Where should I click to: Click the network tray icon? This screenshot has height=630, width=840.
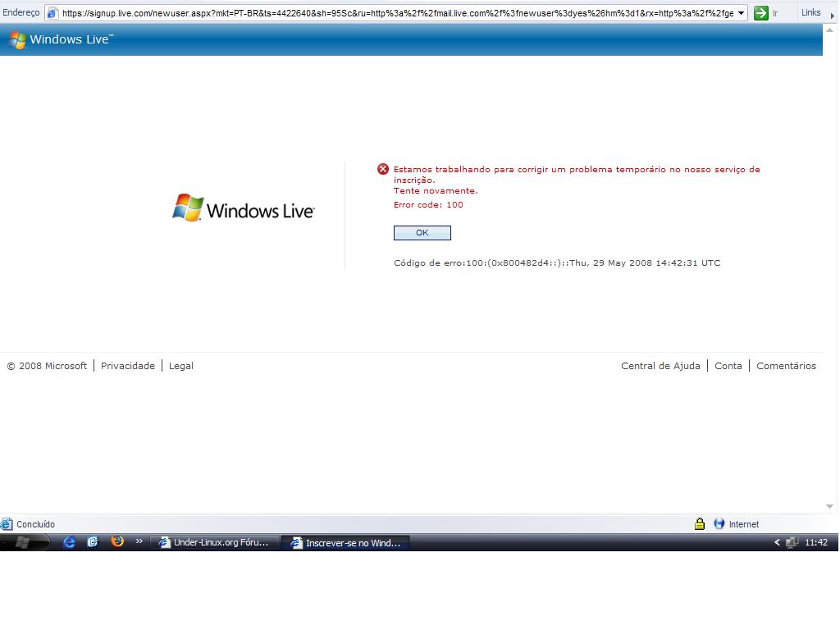coord(792,542)
